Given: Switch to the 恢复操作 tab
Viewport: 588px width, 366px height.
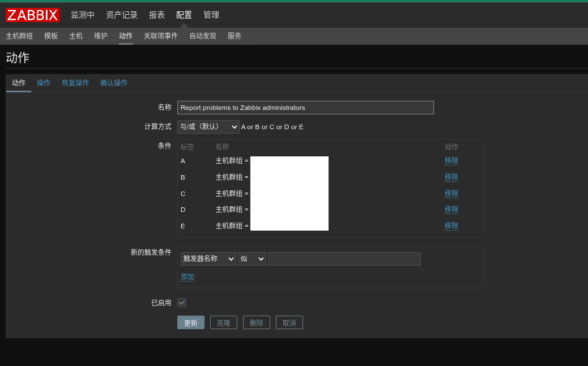Looking at the screenshot, I should click(75, 83).
